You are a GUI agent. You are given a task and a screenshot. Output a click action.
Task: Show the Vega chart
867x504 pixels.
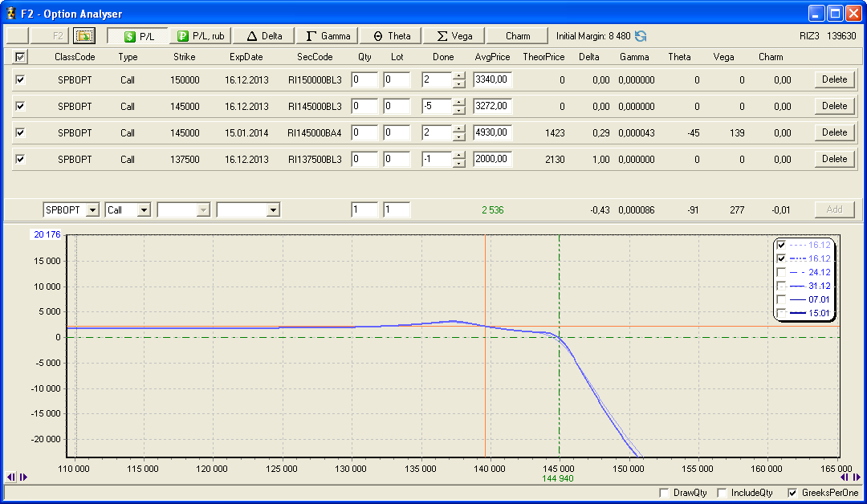click(x=454, y=36)
